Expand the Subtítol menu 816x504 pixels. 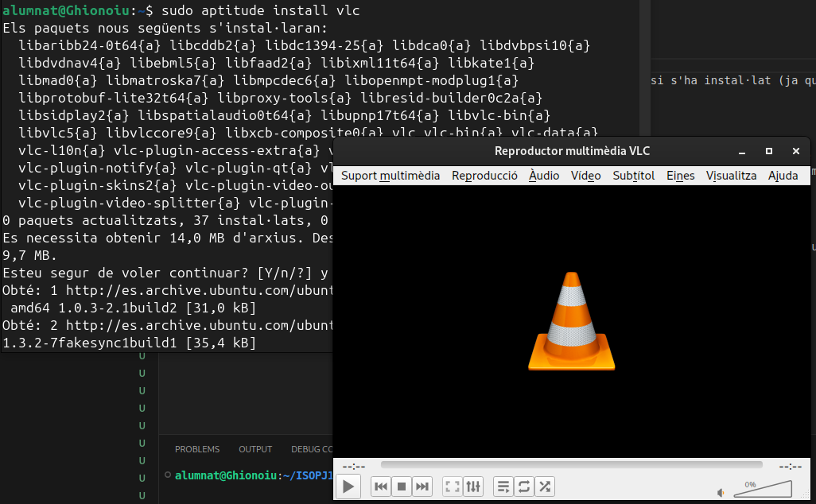point(633,176)
